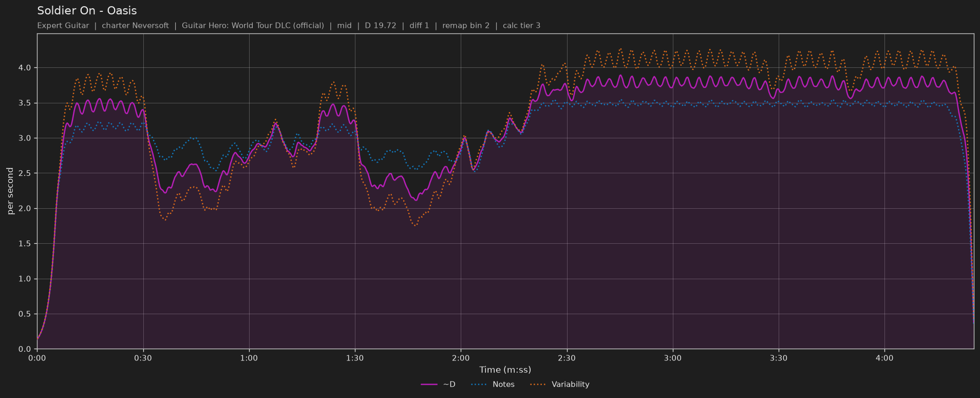Click the 'diff 1' tag in the subtitle
The height and width of the screenshot is (398, 980).
point(419,25)
